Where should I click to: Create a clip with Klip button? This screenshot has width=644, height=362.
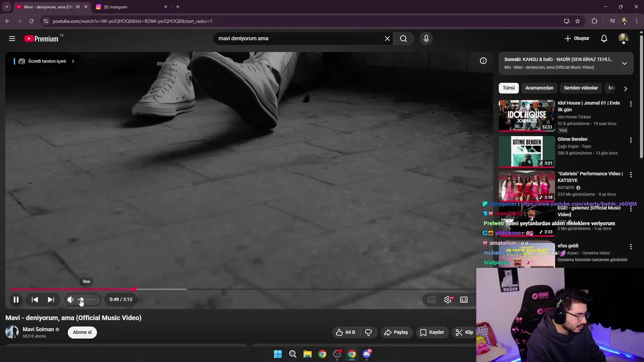coord(464,332)
